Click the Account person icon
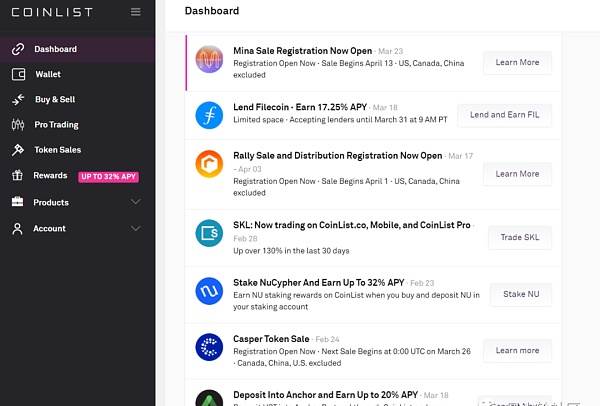 coord(17,228)
